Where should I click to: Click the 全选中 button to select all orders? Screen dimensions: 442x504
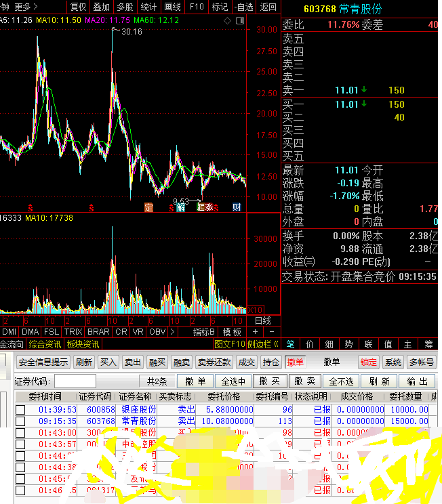(x=233, y=381)
